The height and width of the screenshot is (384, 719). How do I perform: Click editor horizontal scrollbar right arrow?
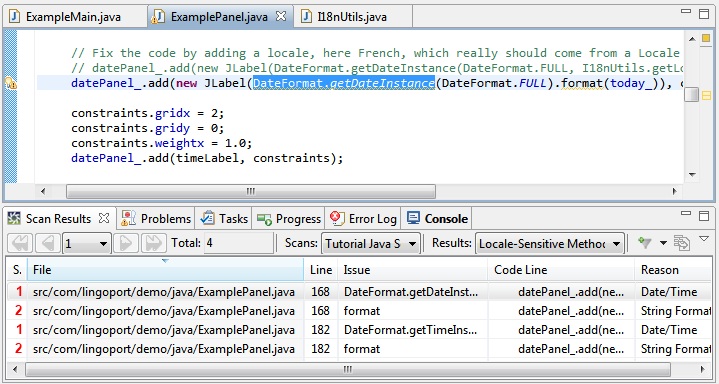pos(675,191)
